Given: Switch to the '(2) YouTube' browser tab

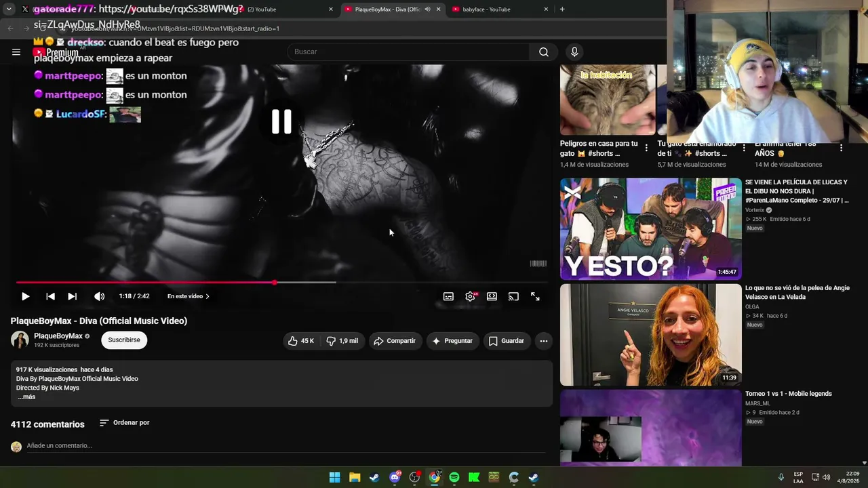Looking at the screenshot, I should click(285, 9).
